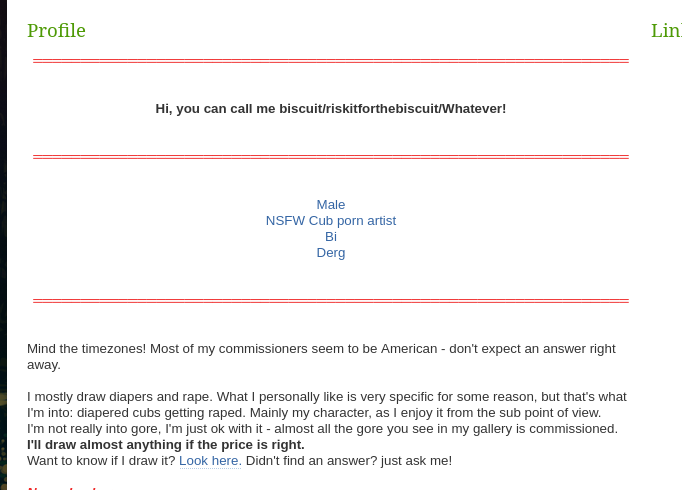682x490 pixels.
Task: Click the bold greeting line starting "Hi, you can call me"
Action: point(330,109)
